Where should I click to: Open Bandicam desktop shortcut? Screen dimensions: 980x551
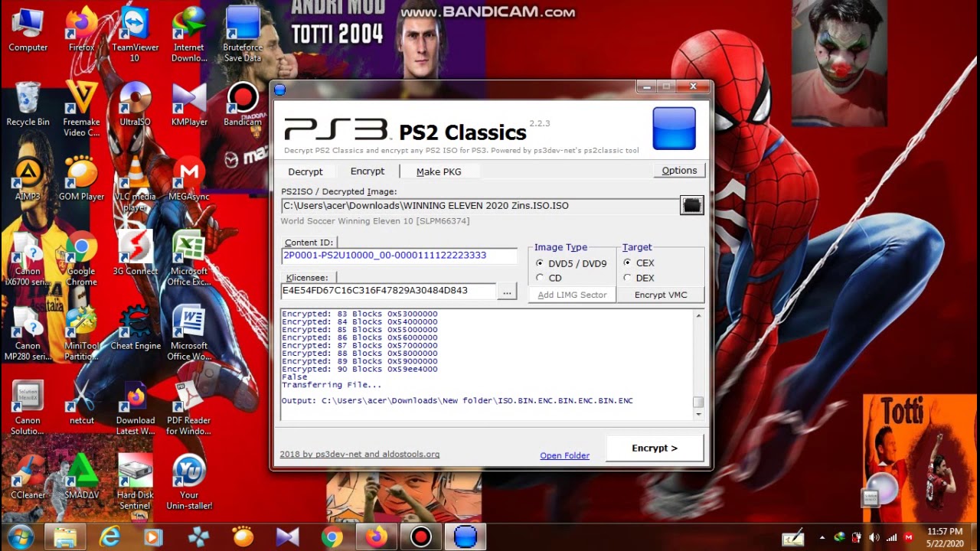pos(243,103)
